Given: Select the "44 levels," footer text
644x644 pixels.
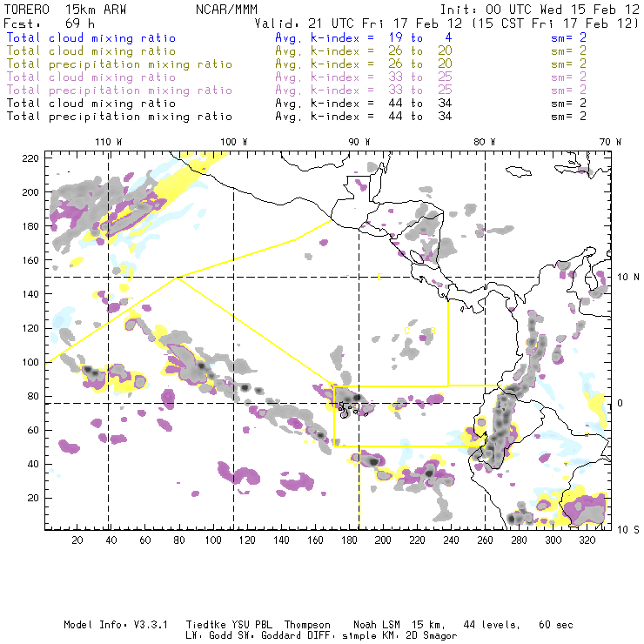Looking at the screenshot, I should (x=492, y=625).
